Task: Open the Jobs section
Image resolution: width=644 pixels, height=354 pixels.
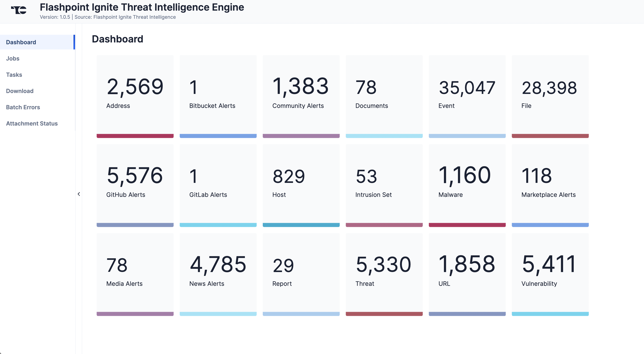Action: click(13, 58)
